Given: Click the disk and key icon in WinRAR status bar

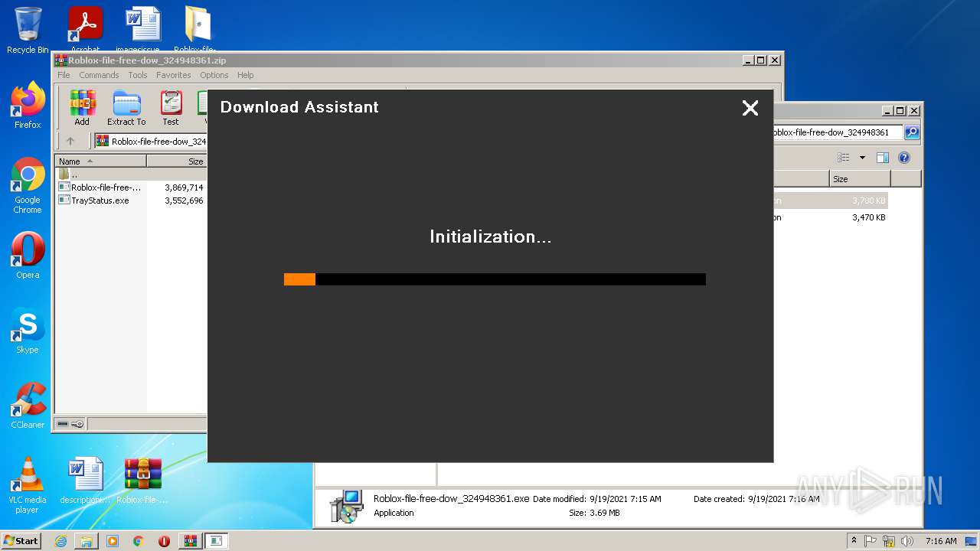Looking at the screenshot, I should click(x=70, y=424).
